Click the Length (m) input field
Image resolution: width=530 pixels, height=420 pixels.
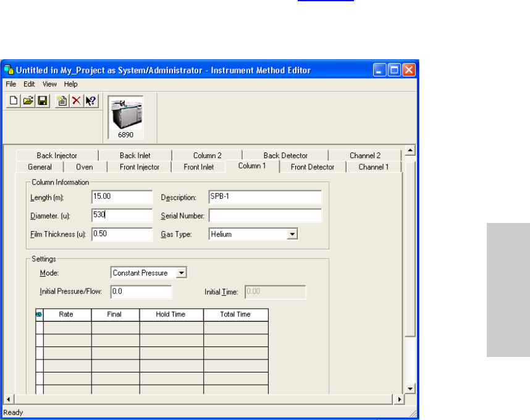click(x=122, y=197)
